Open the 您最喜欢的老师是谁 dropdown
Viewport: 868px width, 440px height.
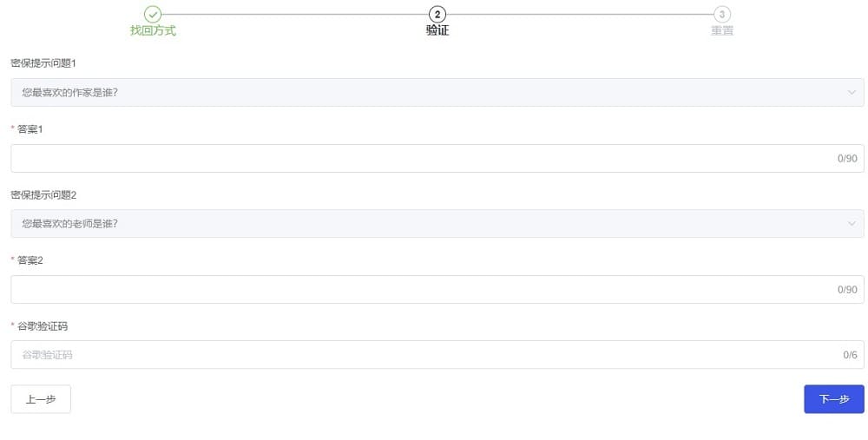pos(437,224)
